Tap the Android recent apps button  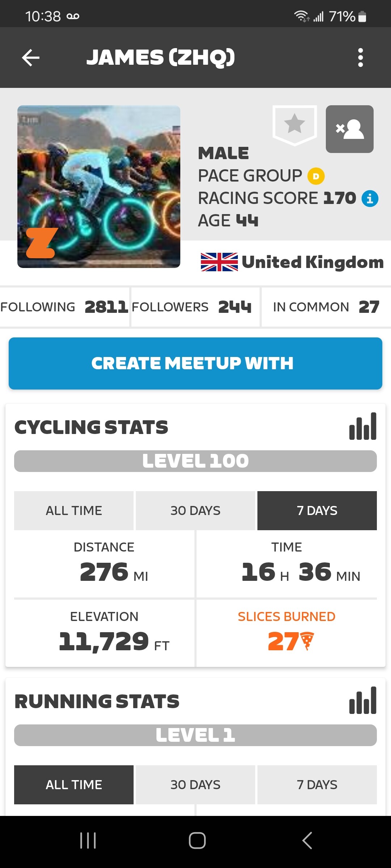click(88, 841)
